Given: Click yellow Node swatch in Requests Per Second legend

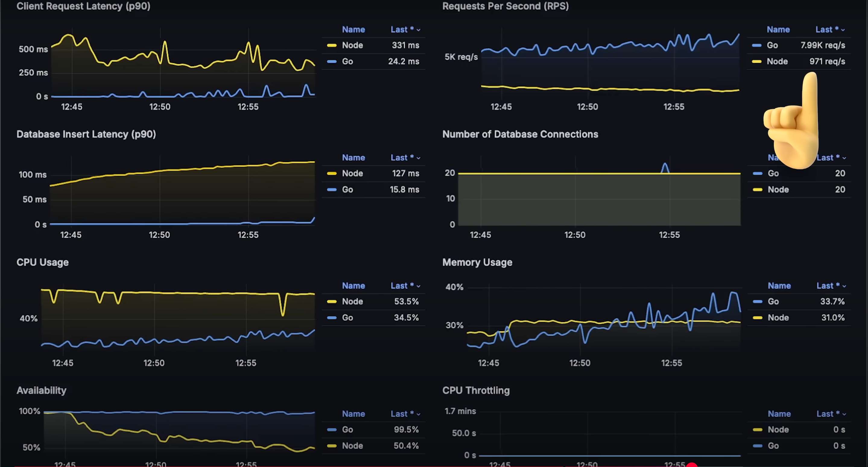Looking at the screenshot, I should [756, 61].
